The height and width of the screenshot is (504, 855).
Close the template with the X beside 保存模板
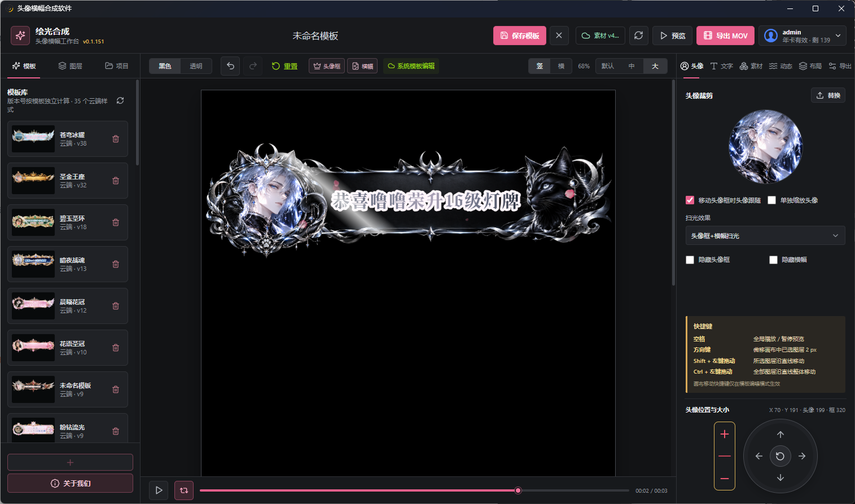pos(559,36)
